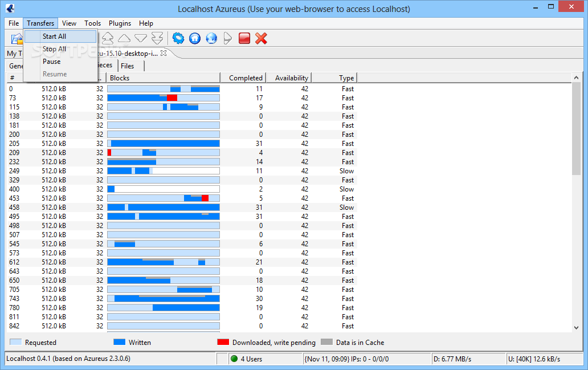Click Fast type in row 842

click(348, 326)
